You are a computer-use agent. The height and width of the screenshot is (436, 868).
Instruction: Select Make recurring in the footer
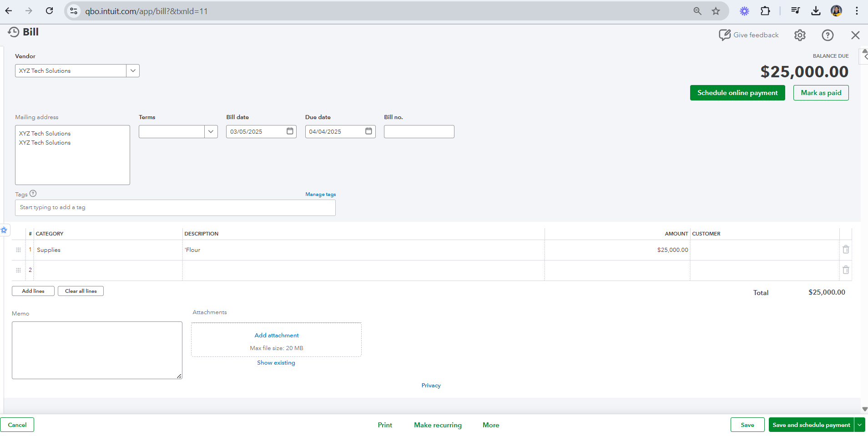coord(438,425)
